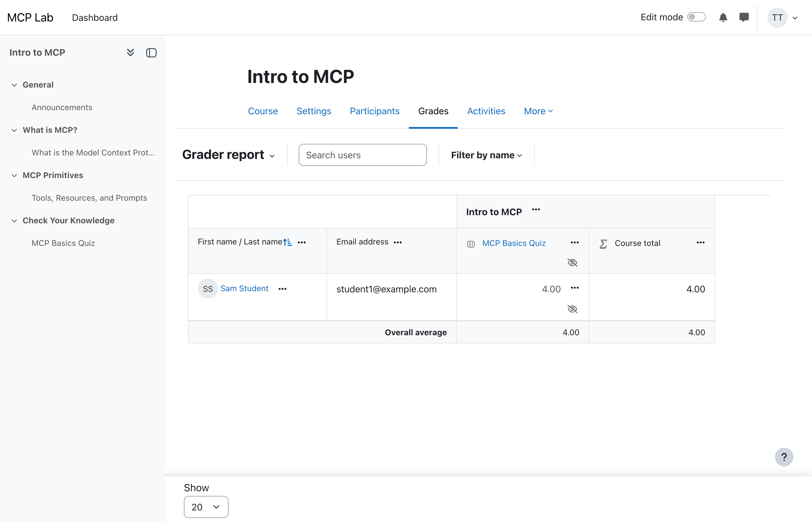812x522 pixels.
Task: Open Tools, Resources, and Prompts page
Action: point(90,198)
